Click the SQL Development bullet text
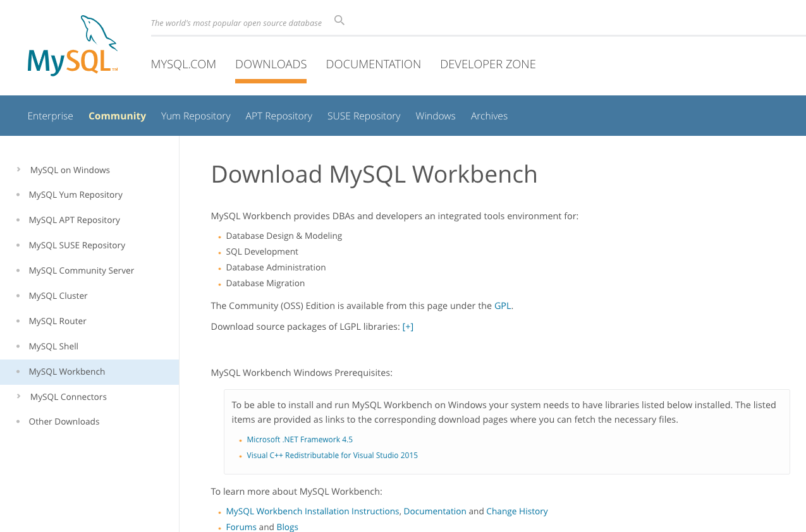Screen dimensions: 806x532 (262, 251)
